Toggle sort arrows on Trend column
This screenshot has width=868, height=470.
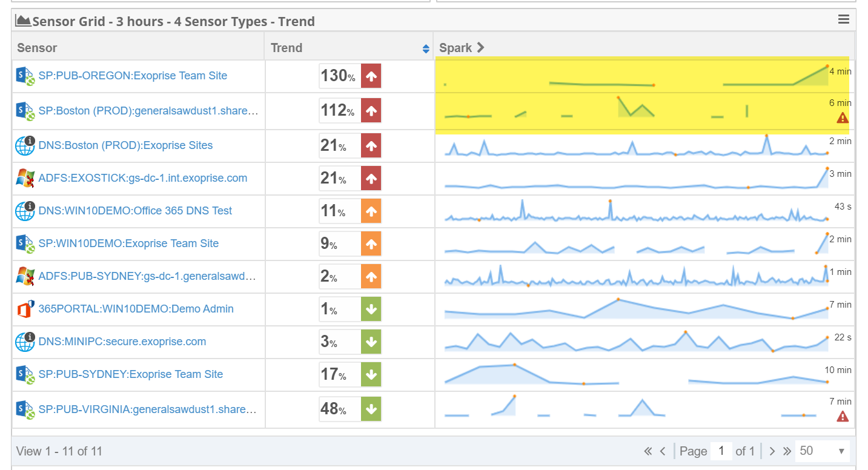click(x=426, y=48)
